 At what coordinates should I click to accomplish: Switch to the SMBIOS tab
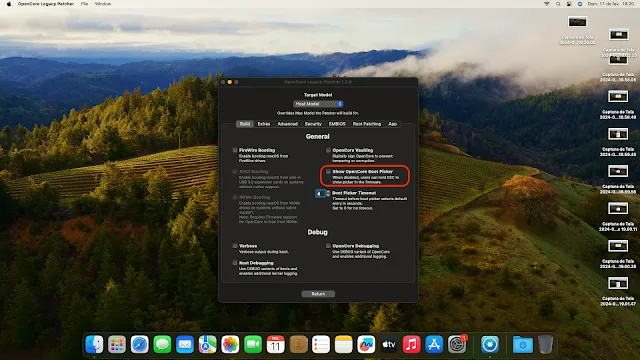(337, 124)
